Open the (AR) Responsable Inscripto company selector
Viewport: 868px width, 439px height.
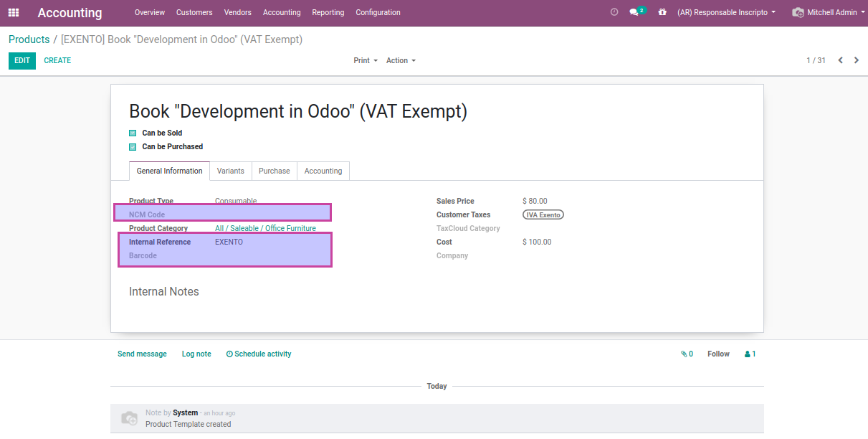[x=726, y=12]
